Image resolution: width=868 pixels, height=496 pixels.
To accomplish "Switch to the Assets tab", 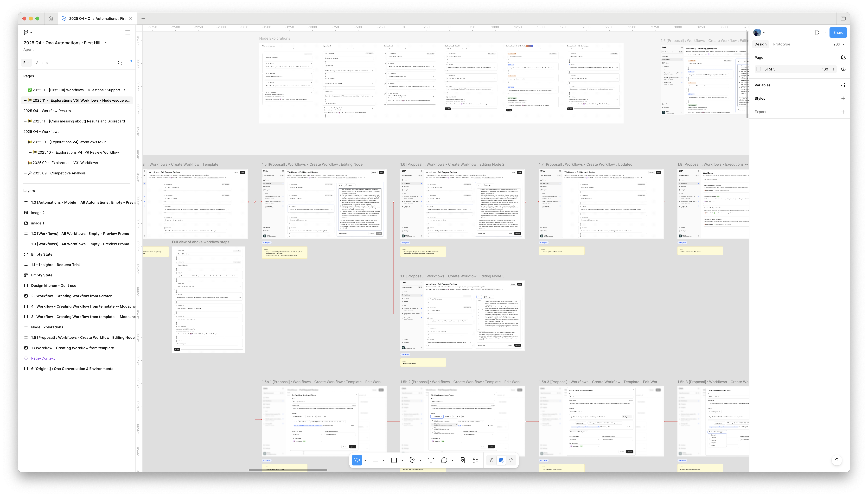I will pyautogui.click(x=42, y=63).
